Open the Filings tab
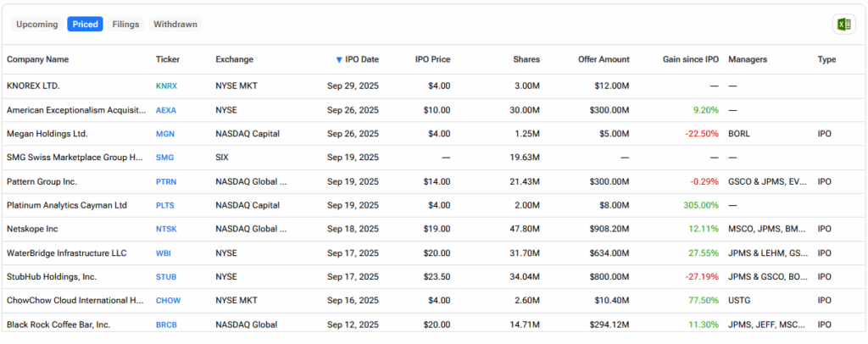Image resolution: width=868 pixels, height=344 pixels. (125, 25)
